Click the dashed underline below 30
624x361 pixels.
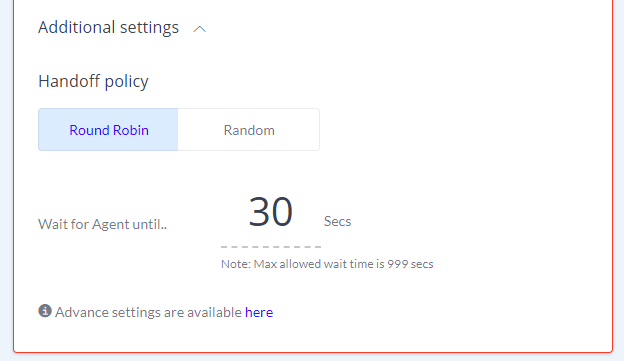coord(271,247)
